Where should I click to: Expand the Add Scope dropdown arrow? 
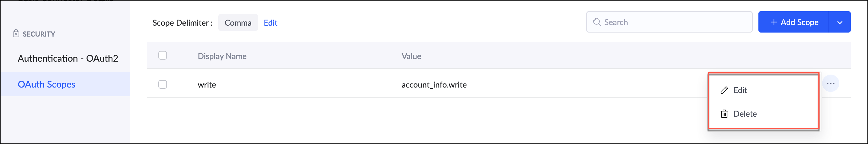coord(839,22)
